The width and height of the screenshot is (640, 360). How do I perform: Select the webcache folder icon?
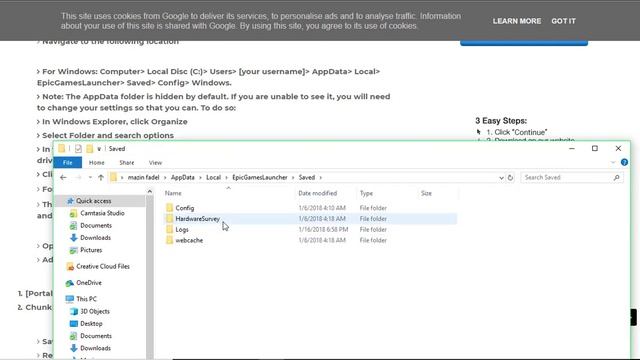[x=170, y=240]
